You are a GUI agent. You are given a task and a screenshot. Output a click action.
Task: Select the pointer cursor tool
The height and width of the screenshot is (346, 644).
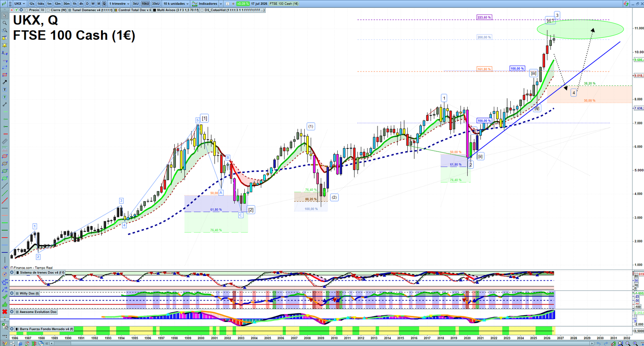click(x=5, y=16)
